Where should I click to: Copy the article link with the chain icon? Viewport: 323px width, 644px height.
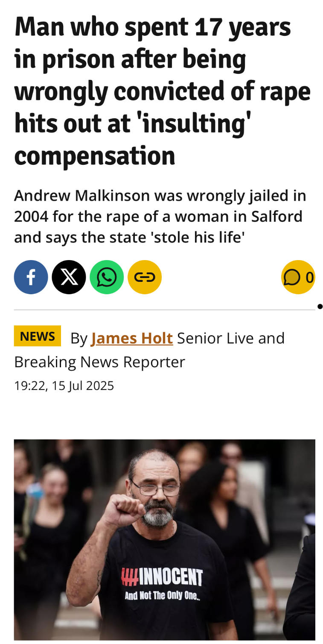pos(145,277)
